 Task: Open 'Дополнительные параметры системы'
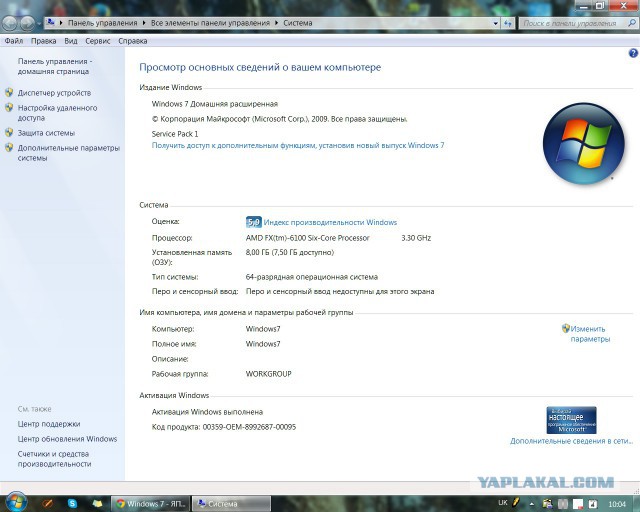(x=69, y=153)
